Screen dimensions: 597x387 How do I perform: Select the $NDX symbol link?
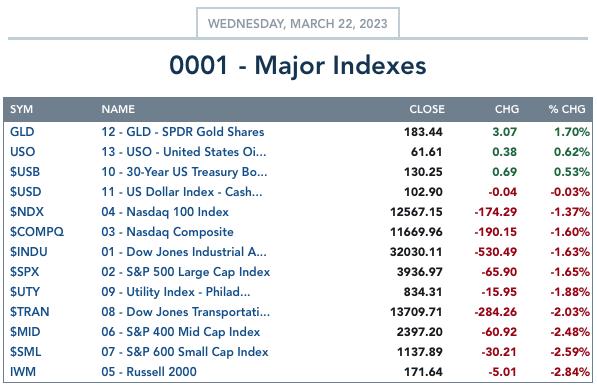(x=27, y=212)
